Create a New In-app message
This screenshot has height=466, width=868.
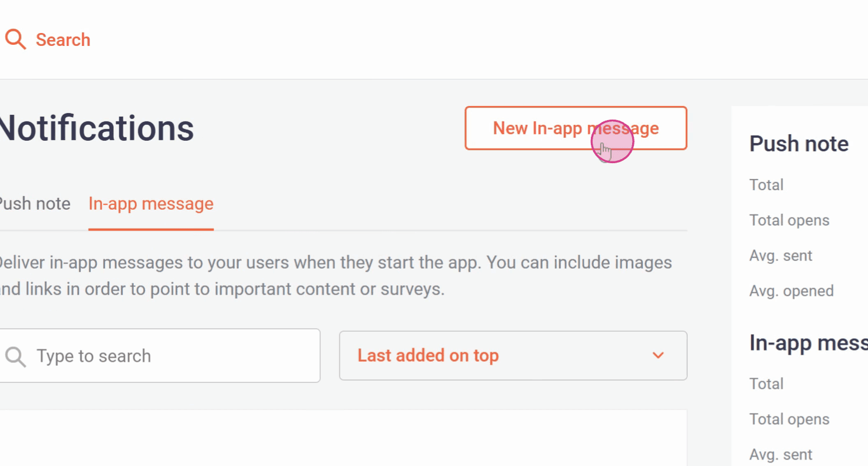point(576,128)
